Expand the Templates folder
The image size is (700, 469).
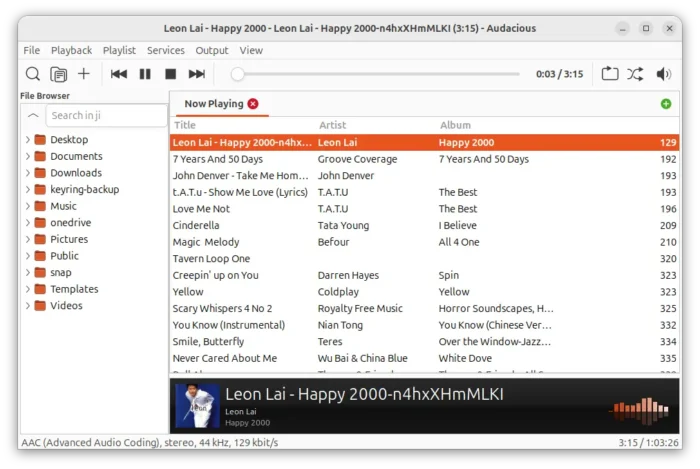pos(28,289)
